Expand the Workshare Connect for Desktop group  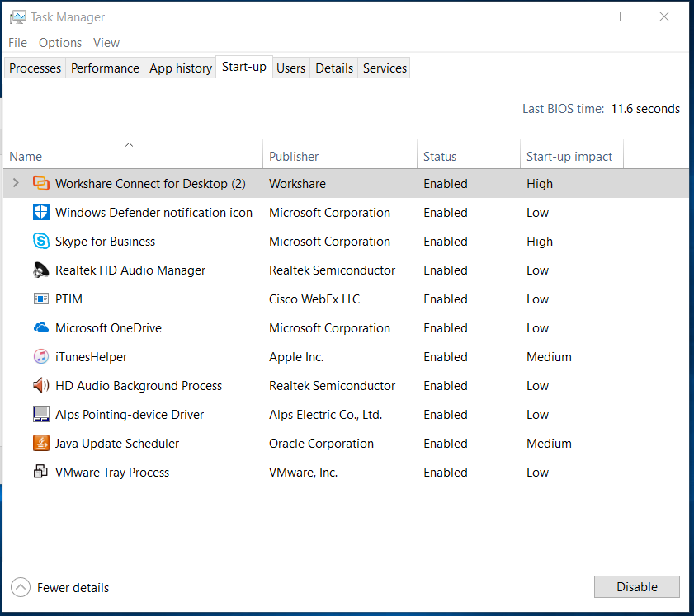tap(16, 183)
